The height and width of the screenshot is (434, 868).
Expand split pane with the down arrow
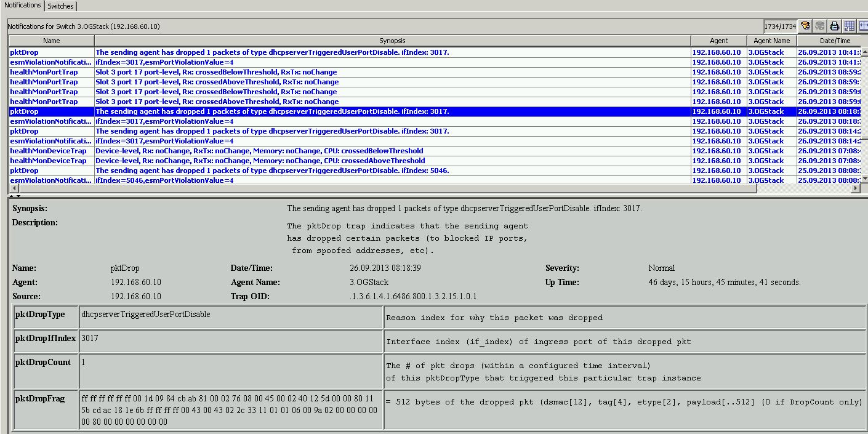tap(18, 196)
